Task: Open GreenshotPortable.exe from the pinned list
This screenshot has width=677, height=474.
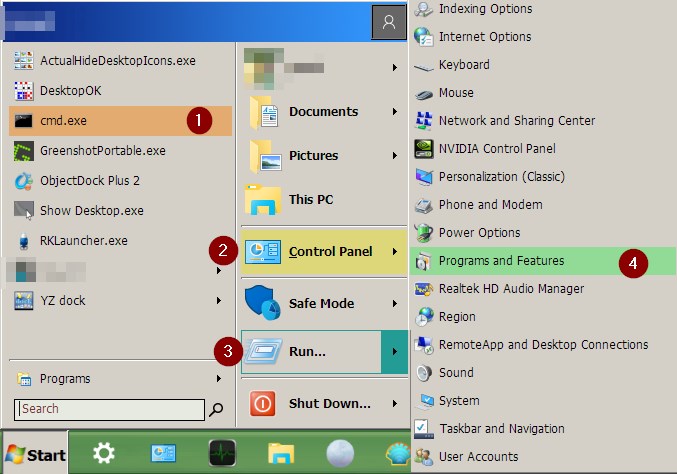Action: point(102,151)
